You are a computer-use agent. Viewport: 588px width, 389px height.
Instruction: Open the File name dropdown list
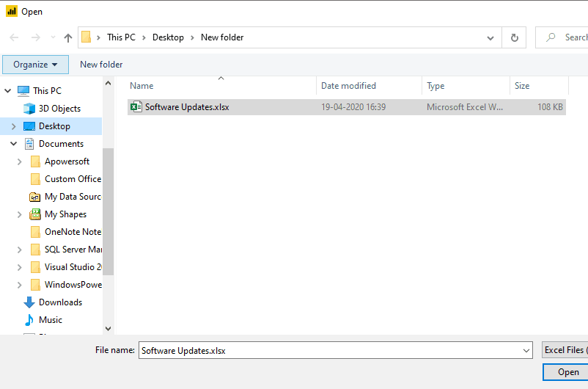point(526,351)
